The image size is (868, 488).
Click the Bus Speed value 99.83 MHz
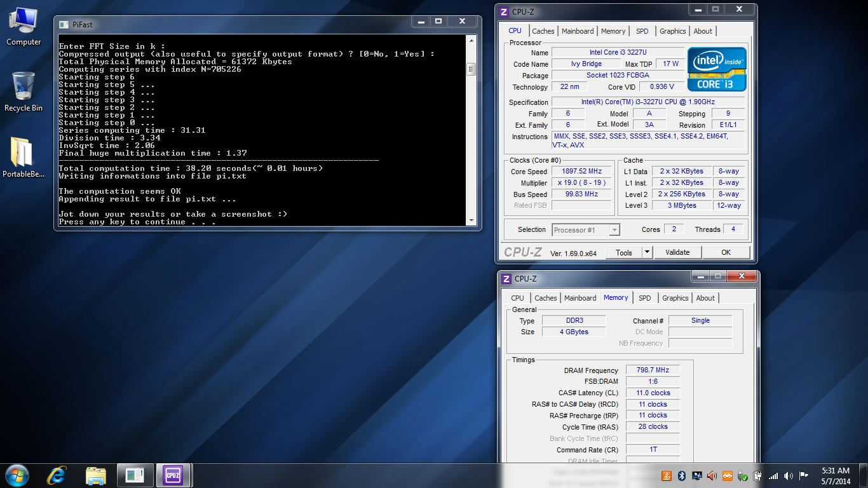point(581,194)
